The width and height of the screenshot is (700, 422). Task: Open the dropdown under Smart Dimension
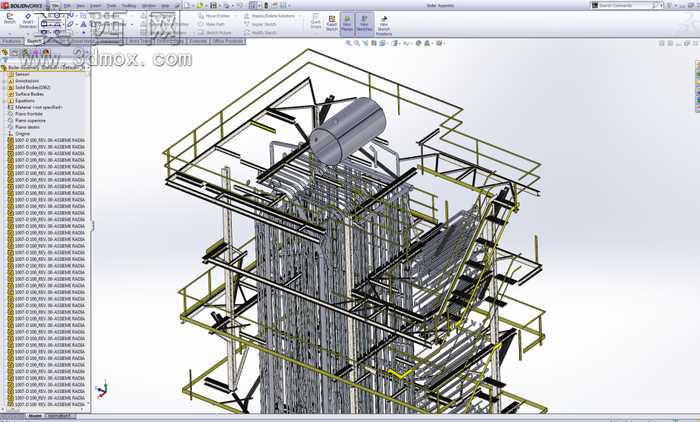pos(28,33)
